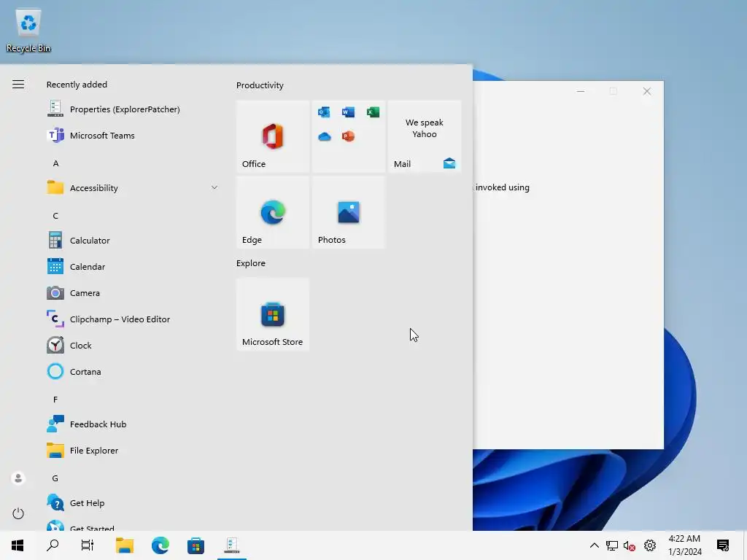Open File Explorer from the taskbar
This screenshot has height=560, width=747.
[124, 545]
